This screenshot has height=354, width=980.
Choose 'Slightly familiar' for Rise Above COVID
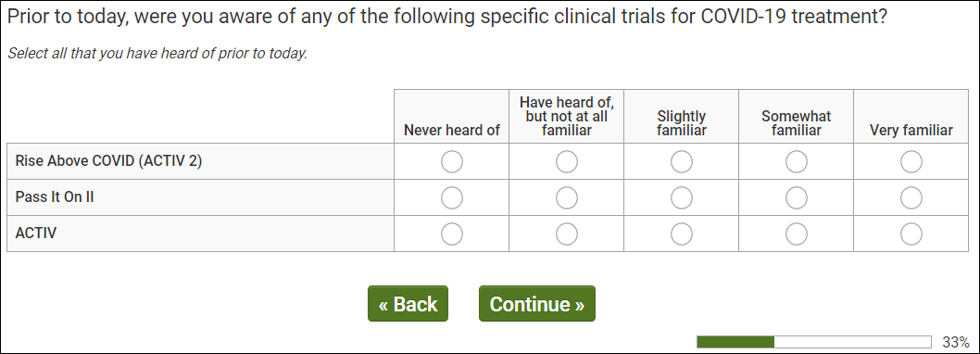pyautogui.click(x=681, y=161)
